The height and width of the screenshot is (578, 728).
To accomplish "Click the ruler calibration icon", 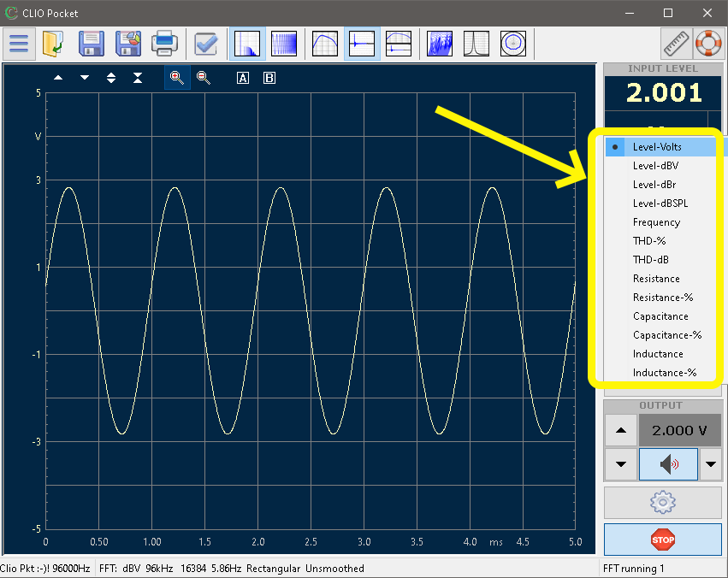I will click(x=676, y=44).
